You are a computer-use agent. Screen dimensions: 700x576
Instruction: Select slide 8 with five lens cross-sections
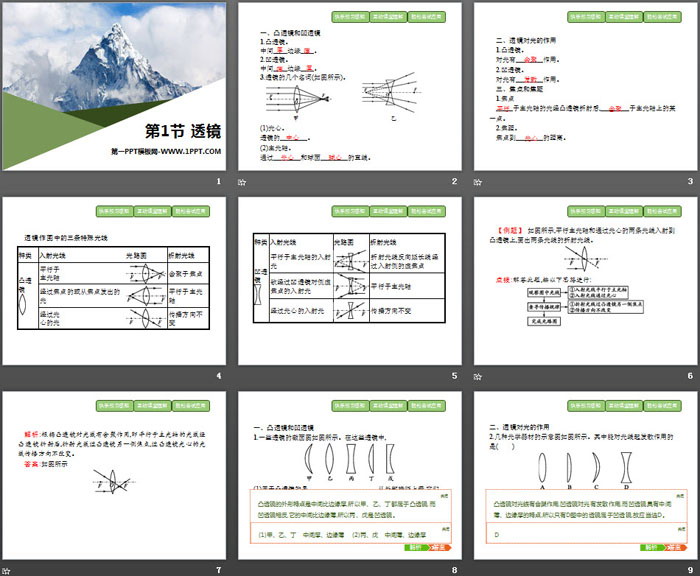pos(350,476)
